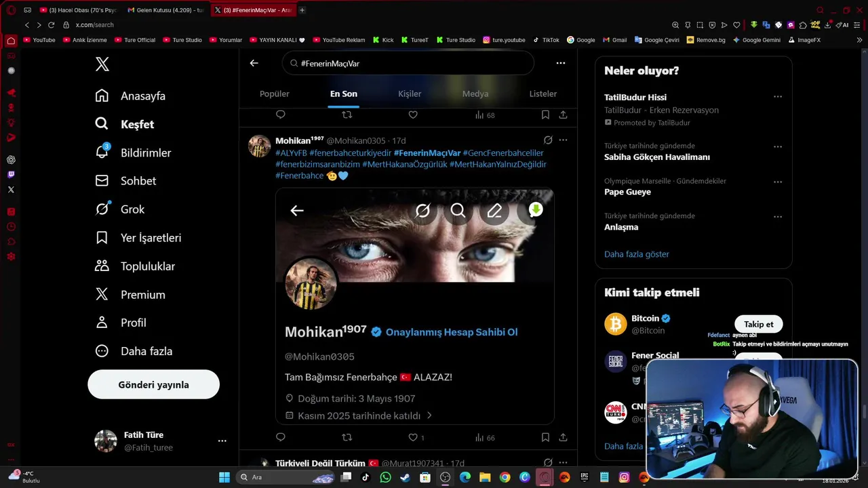The width and height of the screenshot is (868, 488).
Task: Open Mohikan's profile avatar on post
Action: coord(260,146)
